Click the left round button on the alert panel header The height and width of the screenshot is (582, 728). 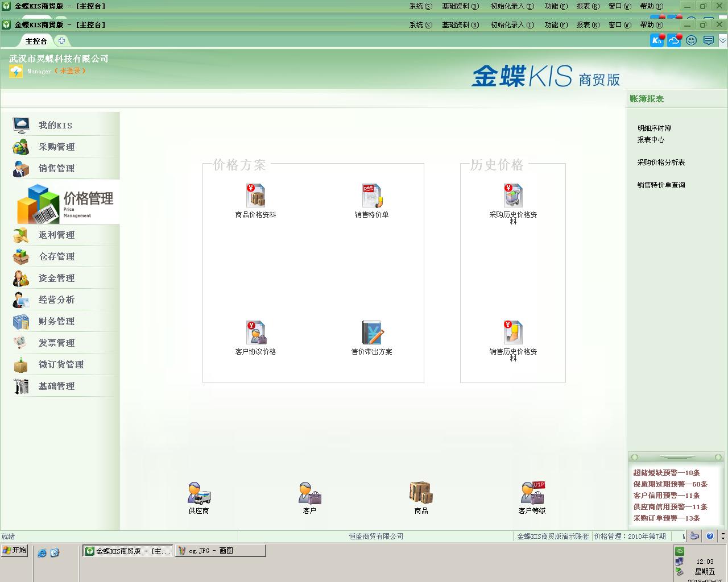click(635, 457)
